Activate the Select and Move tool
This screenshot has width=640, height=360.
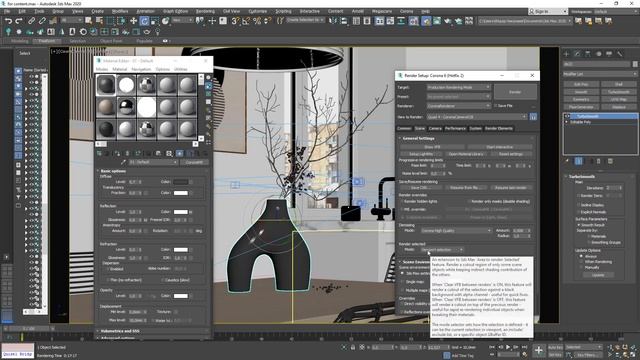pos(133,20)
